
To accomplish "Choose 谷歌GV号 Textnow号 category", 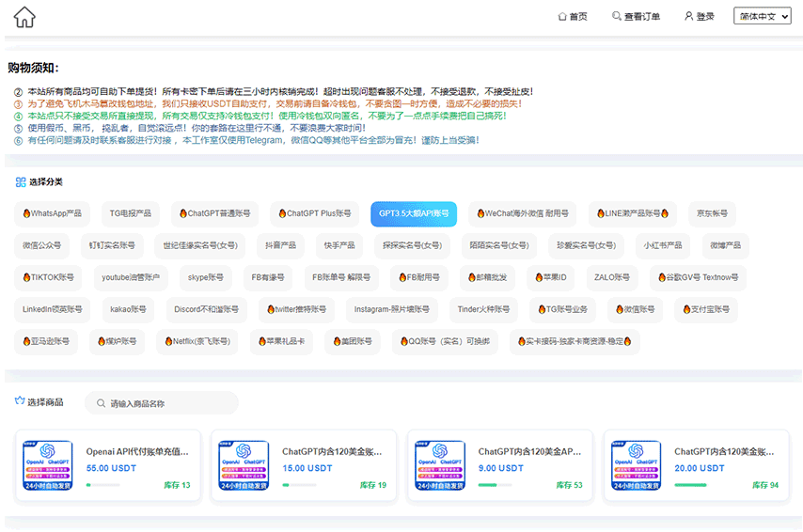I will point(698,277).
